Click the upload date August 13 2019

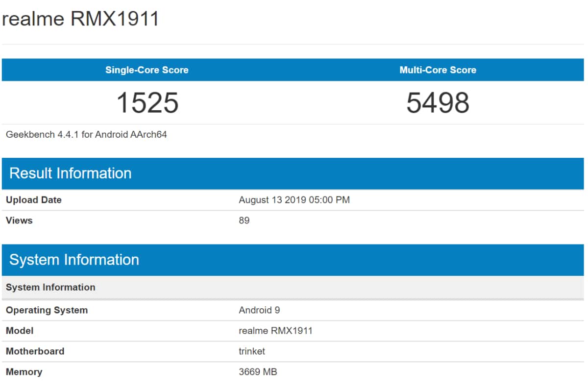point(294,200)
